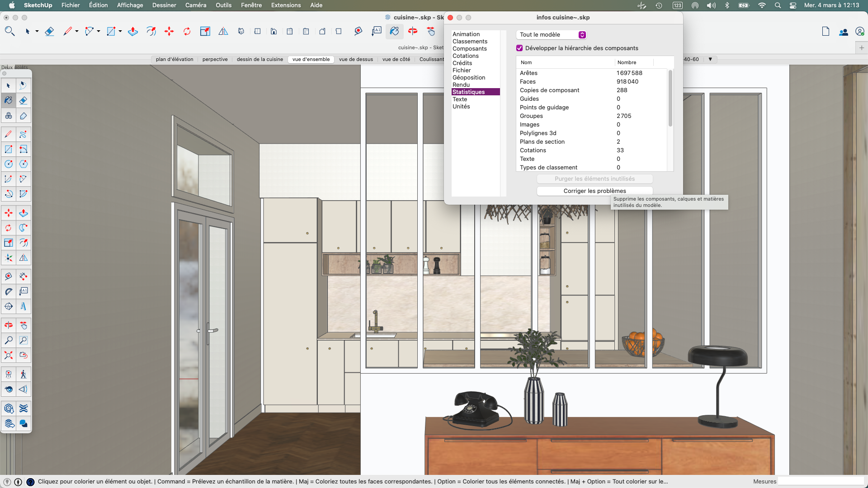
Task: Uncheck Développer la hiérarchie des composants
Action: pyautogui.click(x=519, y=48)
